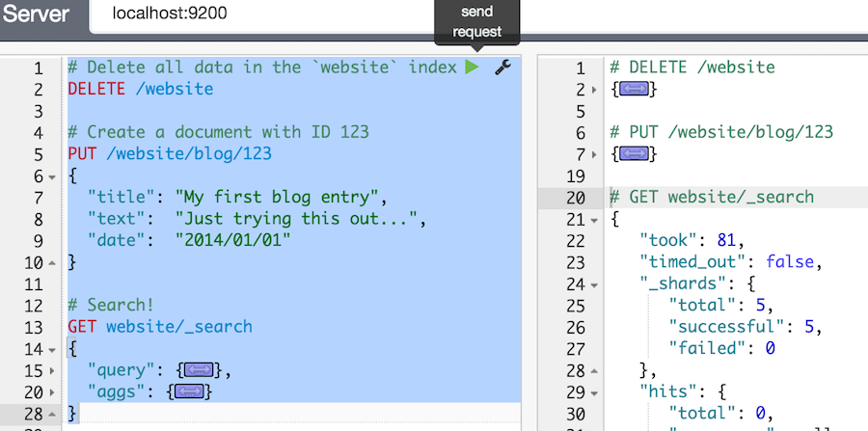Click the green send request play icon
This screenshot has height=431, width=868.
pos(472,67)
